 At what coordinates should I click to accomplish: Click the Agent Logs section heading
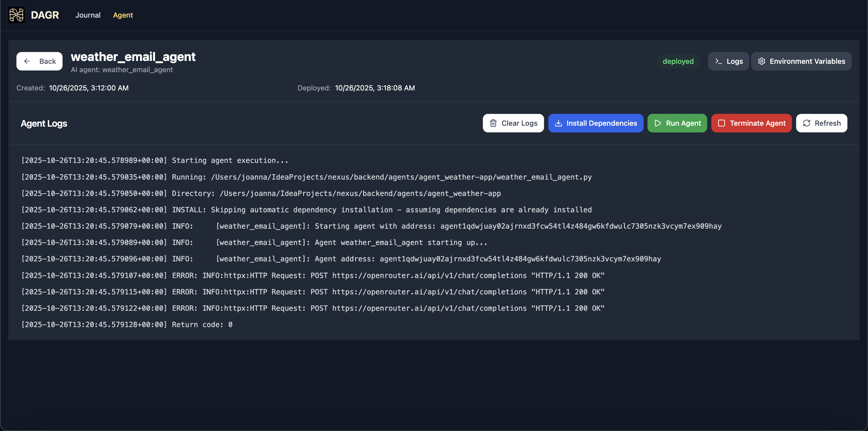click(44, 123)
